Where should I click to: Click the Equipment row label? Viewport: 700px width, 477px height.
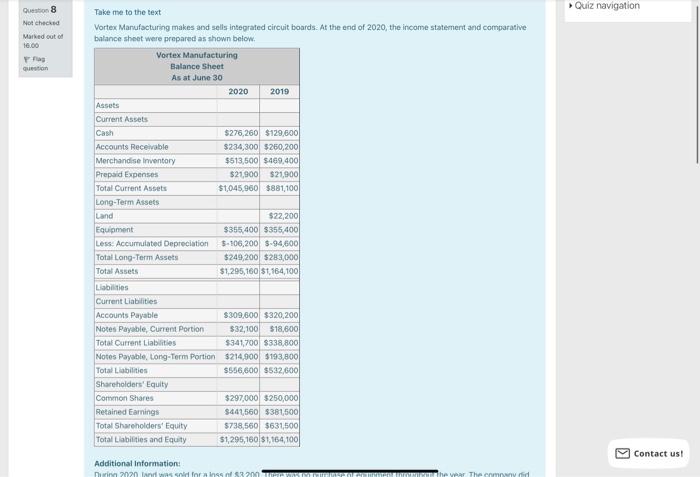[x=114, y=230]
